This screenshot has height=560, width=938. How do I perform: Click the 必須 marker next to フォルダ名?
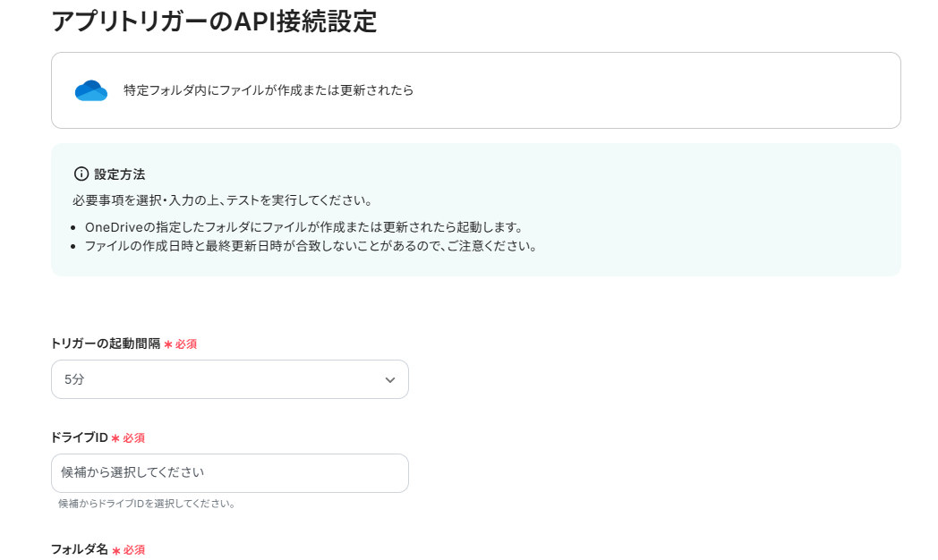(x=133, y=550)
